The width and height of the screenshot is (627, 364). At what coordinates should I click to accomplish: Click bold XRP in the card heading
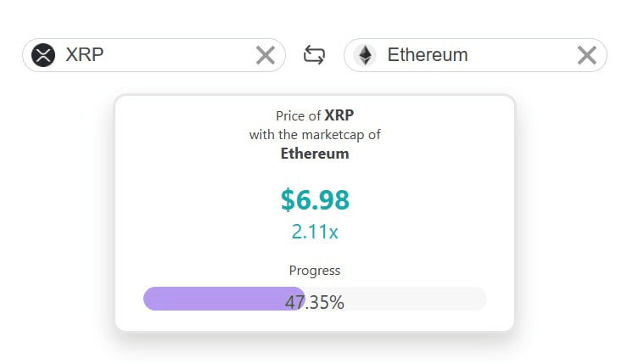(339, 115)
